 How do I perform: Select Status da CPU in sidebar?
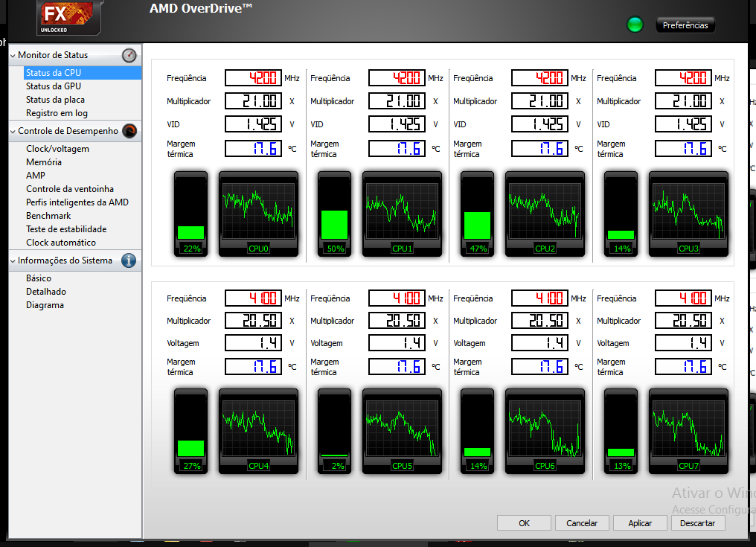(x=83, y=73)
